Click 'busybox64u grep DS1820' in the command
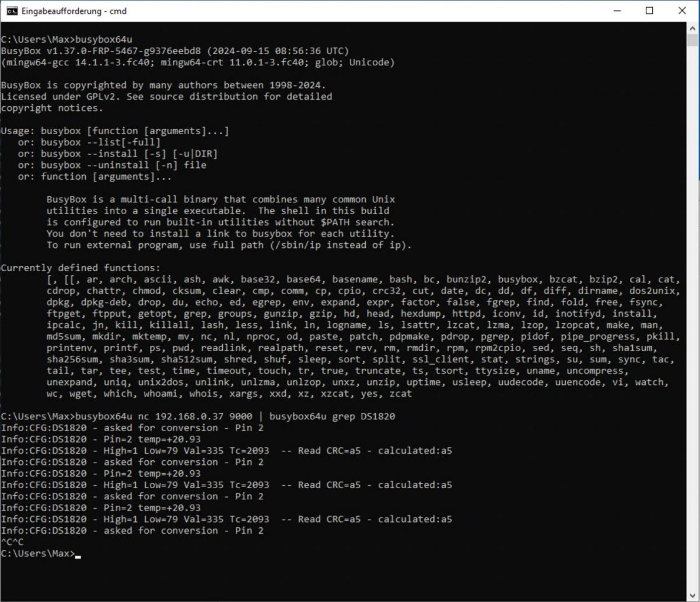This screenshot has width=700, height=602. (332, 417)
